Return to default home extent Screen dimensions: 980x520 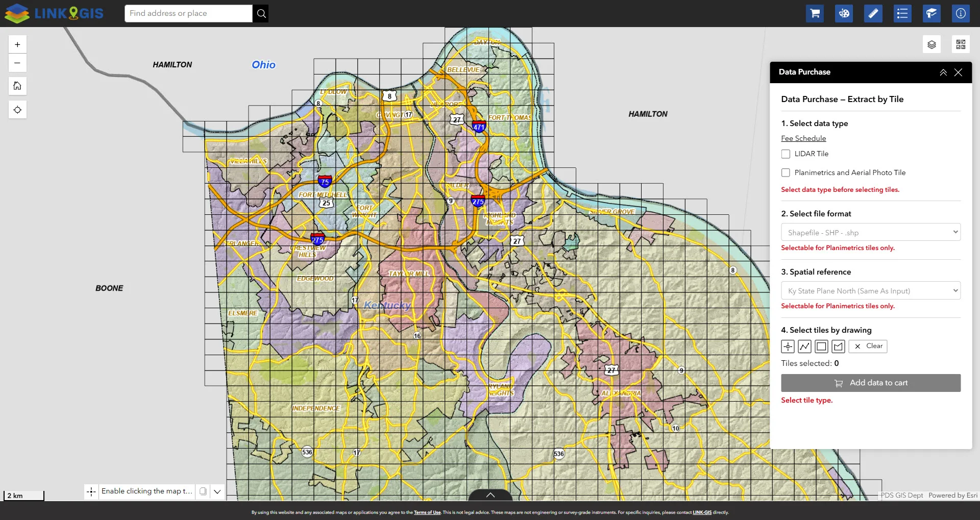pos(17,86)
